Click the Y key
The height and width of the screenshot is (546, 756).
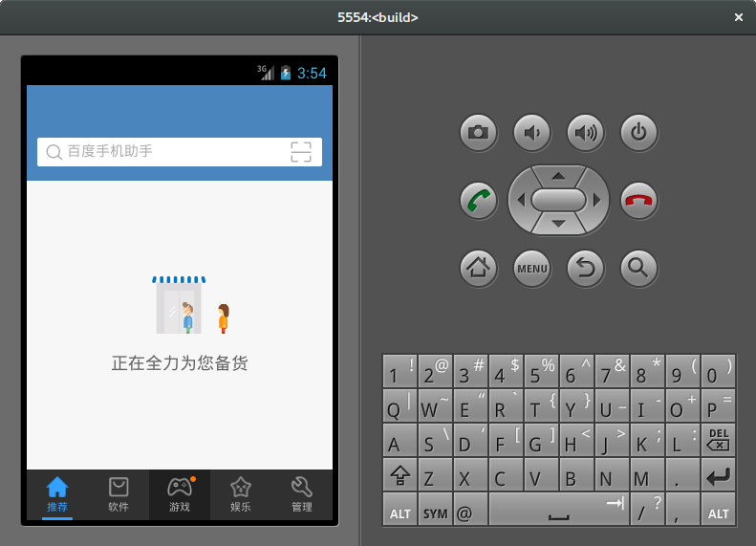pyautogui.click(x=576, y=406)
